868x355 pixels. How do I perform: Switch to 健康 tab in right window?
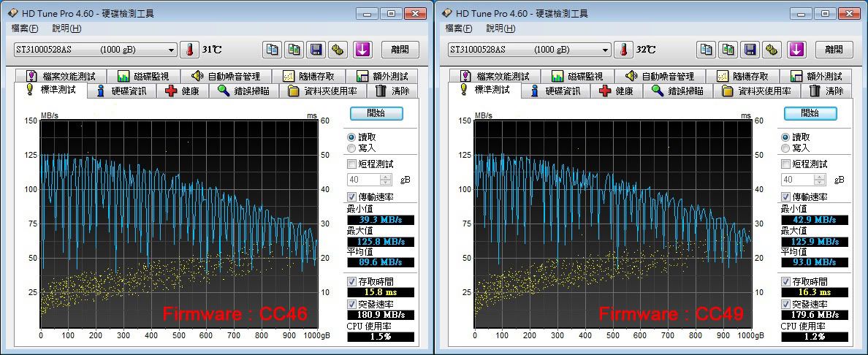[616, 91]
